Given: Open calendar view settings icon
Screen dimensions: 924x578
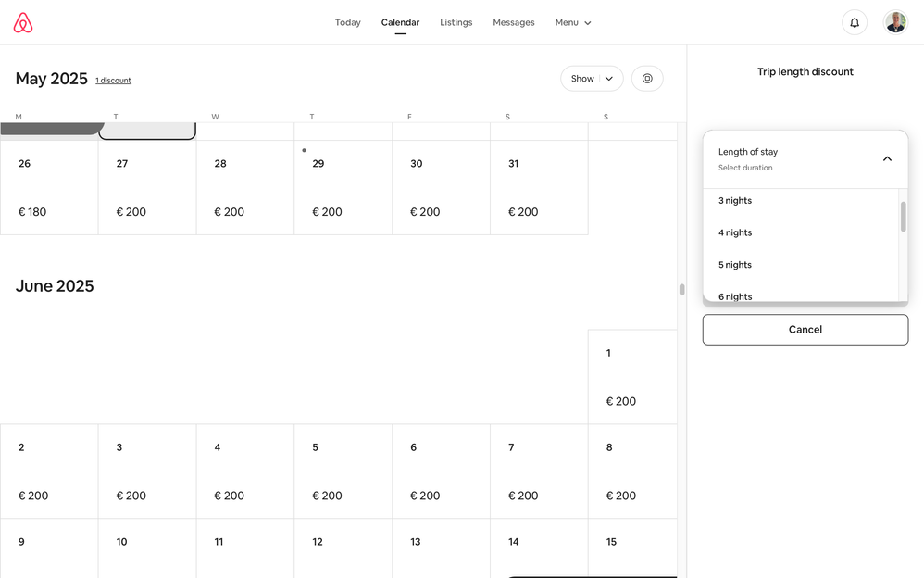Looking at the screenshot, I should click(x=647, y=79).
